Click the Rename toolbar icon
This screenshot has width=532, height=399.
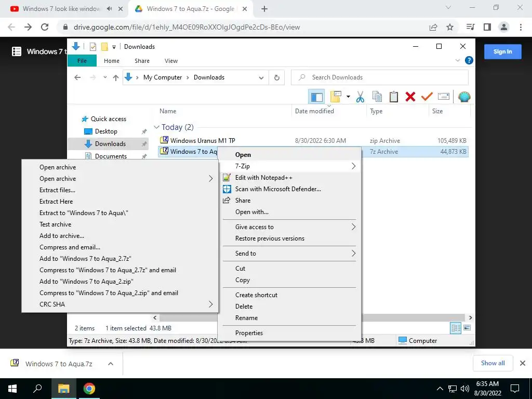tap(444, 97)
